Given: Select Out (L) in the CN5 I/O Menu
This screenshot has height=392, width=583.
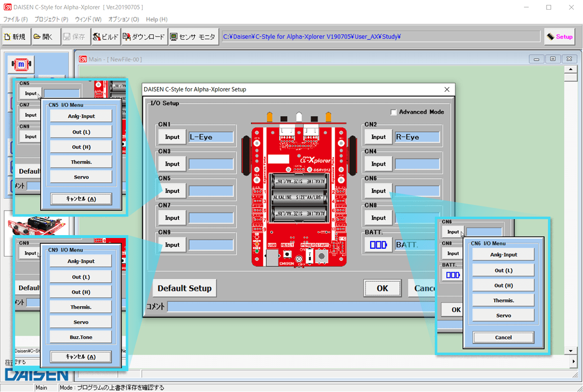Looking at the screenshot, I should pyautogui.click(x=81, y=132).
